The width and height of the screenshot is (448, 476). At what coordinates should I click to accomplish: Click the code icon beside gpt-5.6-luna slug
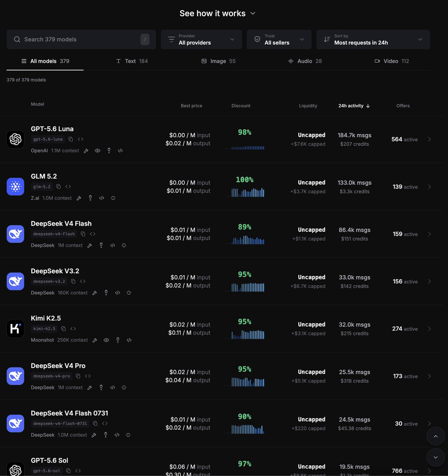(x=81, y=139)
